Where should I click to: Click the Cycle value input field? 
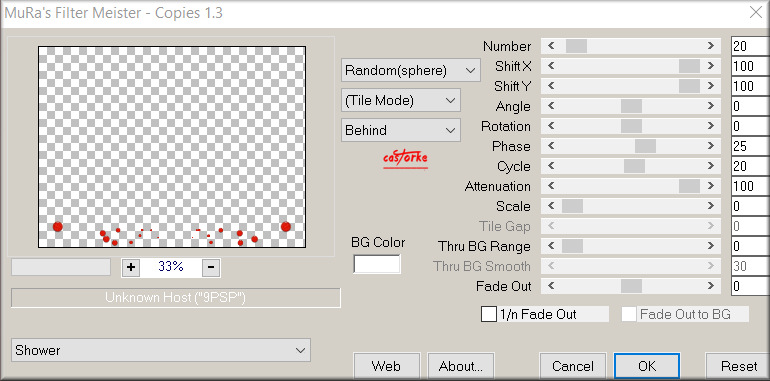(x=750, y=166)
